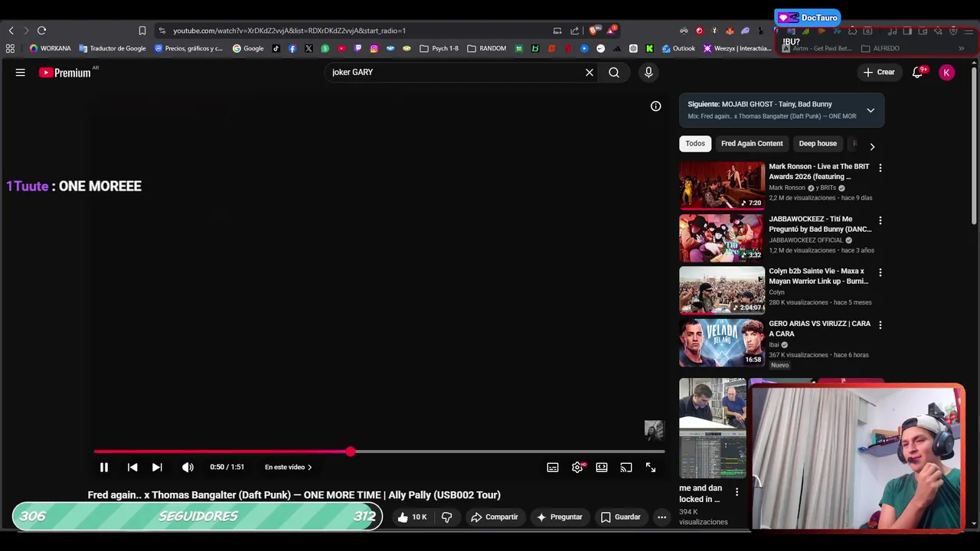Viewport: 980px width, 551px height.
Task: Open the YouTube guide hamburger menu
Action: coord(21,73)
